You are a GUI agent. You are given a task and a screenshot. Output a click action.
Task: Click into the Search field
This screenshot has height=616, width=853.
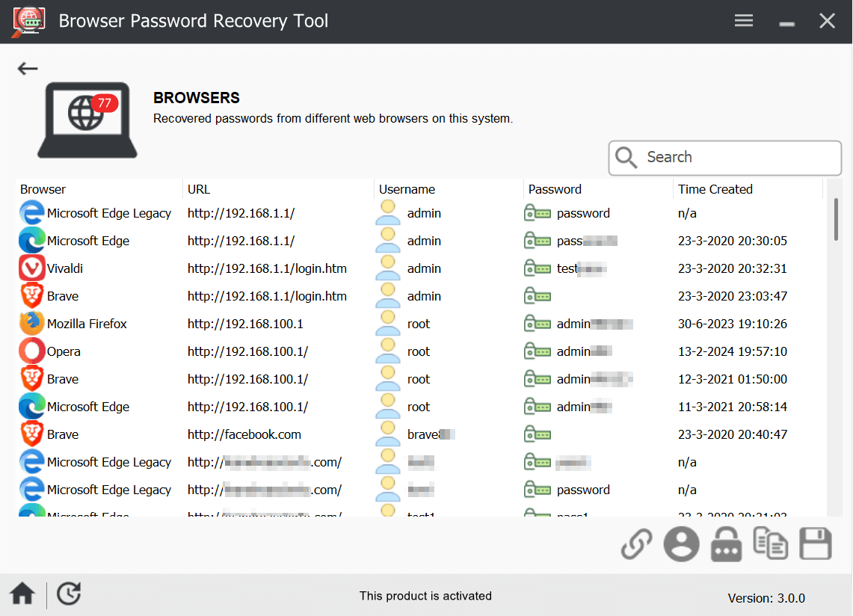[x=736, y=158]
